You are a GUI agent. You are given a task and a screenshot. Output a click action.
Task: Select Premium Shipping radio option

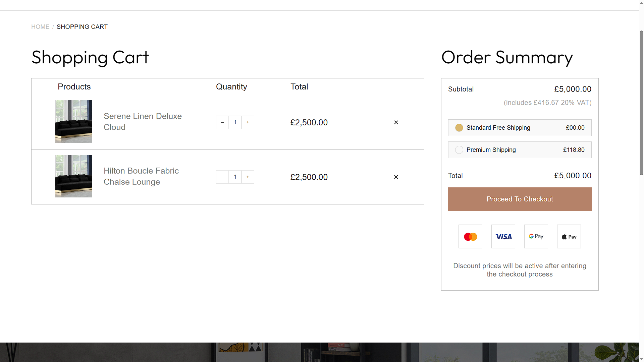[459, 150]
